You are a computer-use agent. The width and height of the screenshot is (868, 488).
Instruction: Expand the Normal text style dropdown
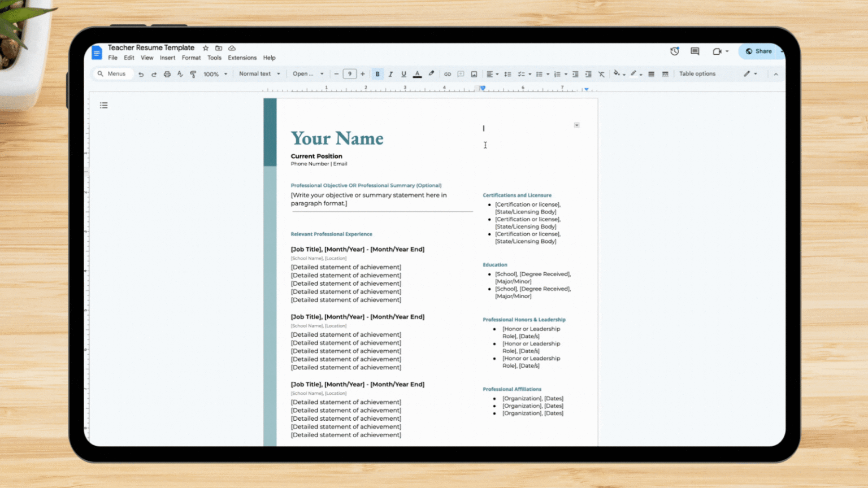tap(259, 74)
